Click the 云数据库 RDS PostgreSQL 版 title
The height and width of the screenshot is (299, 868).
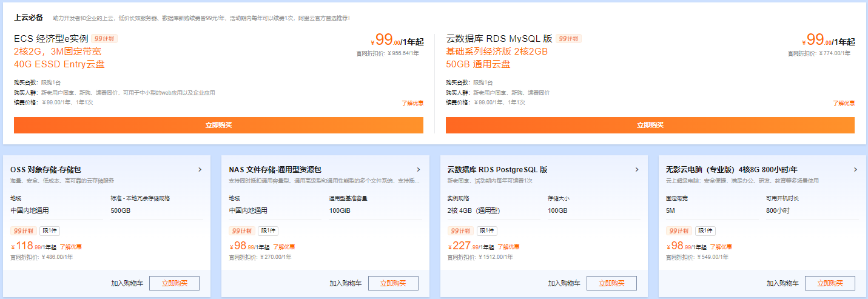(x=497, y=170)
